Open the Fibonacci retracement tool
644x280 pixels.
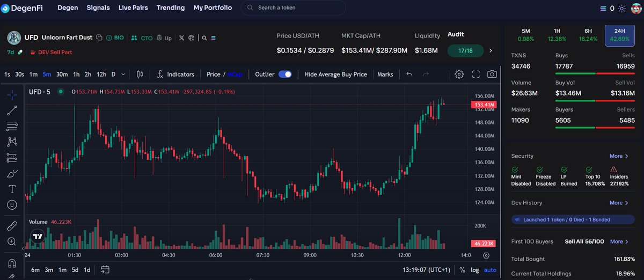click(12, 126)
